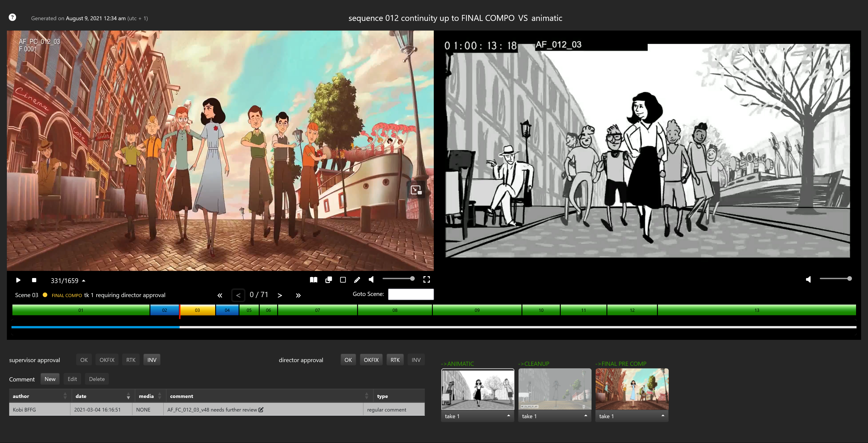The image size is (868, 443).
Task: Click the help question mark icon
Action: coord(12,17)
